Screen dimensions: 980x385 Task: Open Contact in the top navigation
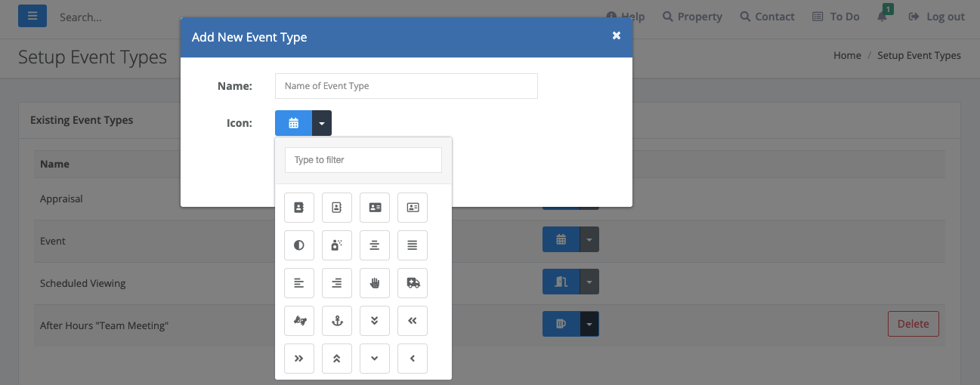coord(767,17)
